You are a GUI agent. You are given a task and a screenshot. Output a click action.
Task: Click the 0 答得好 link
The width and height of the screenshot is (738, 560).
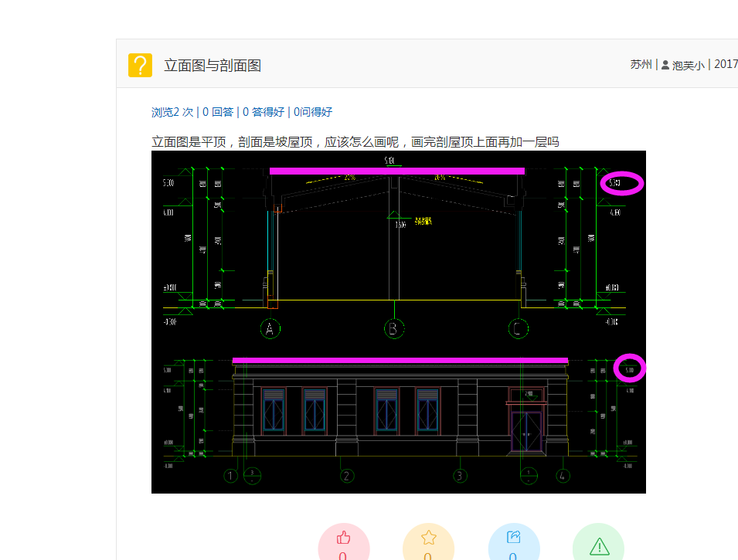(264, 112)
